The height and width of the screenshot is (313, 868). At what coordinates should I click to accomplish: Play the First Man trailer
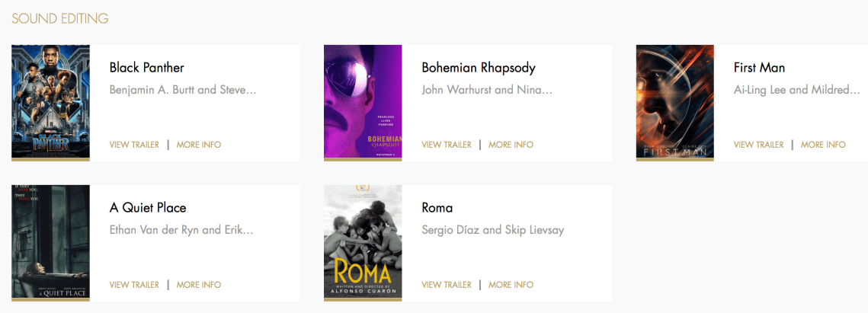pos(758,145)
